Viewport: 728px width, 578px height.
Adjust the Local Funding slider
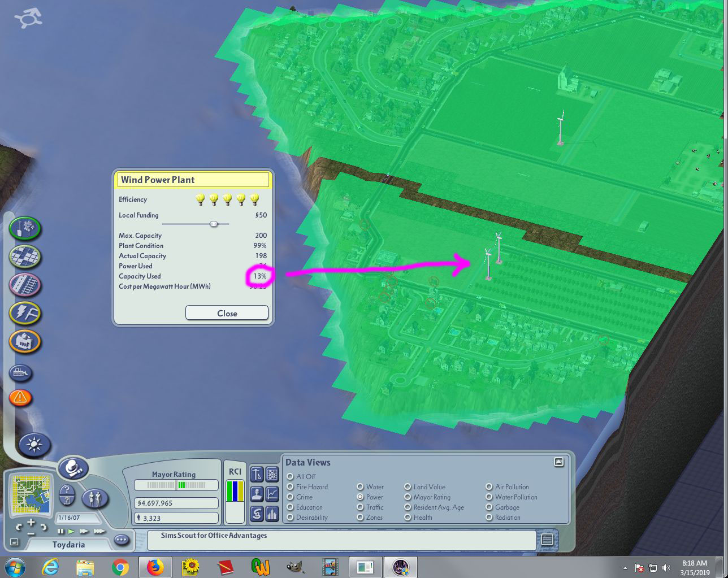214,224
